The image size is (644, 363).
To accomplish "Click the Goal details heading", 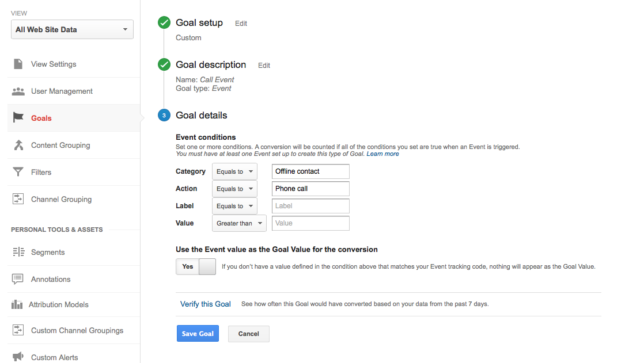I will click(202, 115).
